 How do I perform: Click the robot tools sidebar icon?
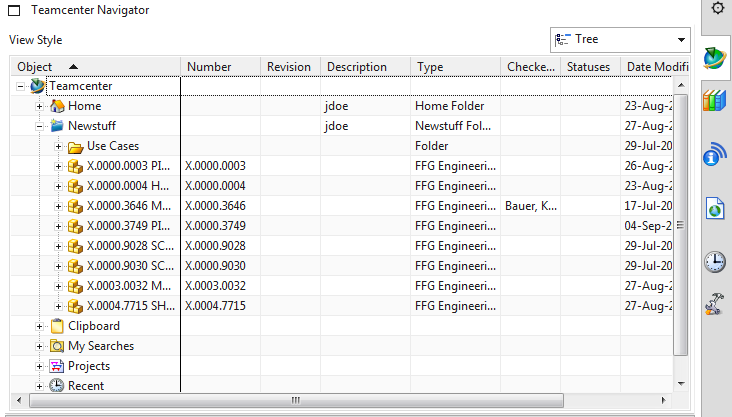[715, 304]
